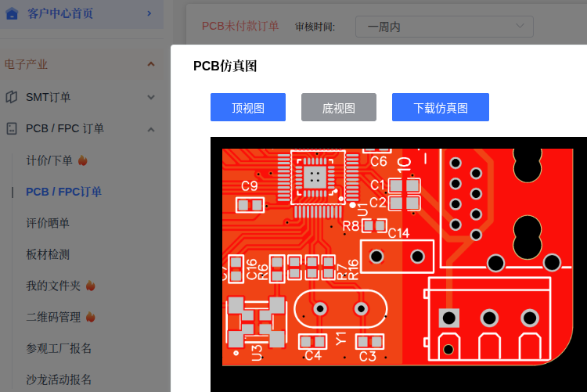Click the home icon beside 客户中心首页

coord(12,13)
